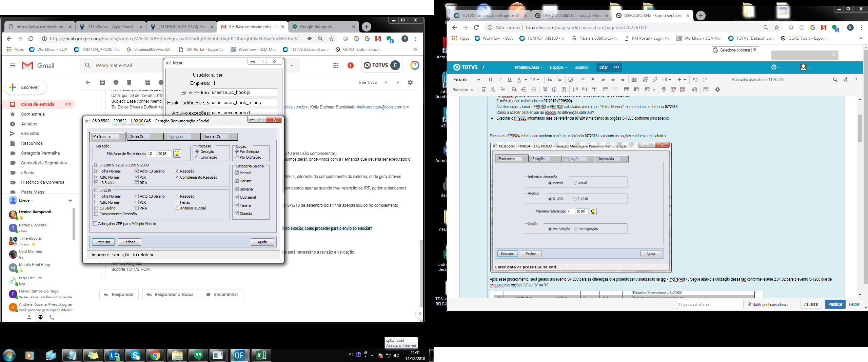Insert a bullet list in the Confluence editor
Image resolution: width=868 pixels, height=362 pixels.
pyautogui.click(x=550, y=80)
